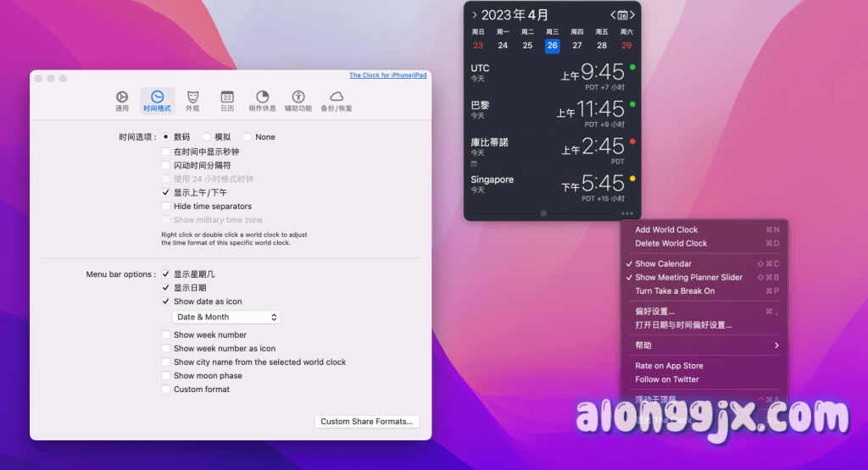868x470 pixels.
Task: Select day 27 in the calendar week row
Action: pyautogui.click(x=577, y=46)
